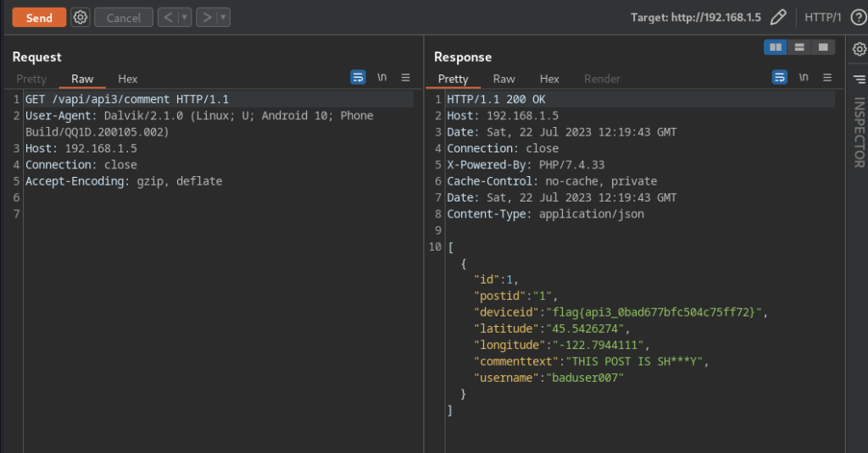Choose top-bottom layout view
Viewport: 868px width, 453px height.
(799, 47)
